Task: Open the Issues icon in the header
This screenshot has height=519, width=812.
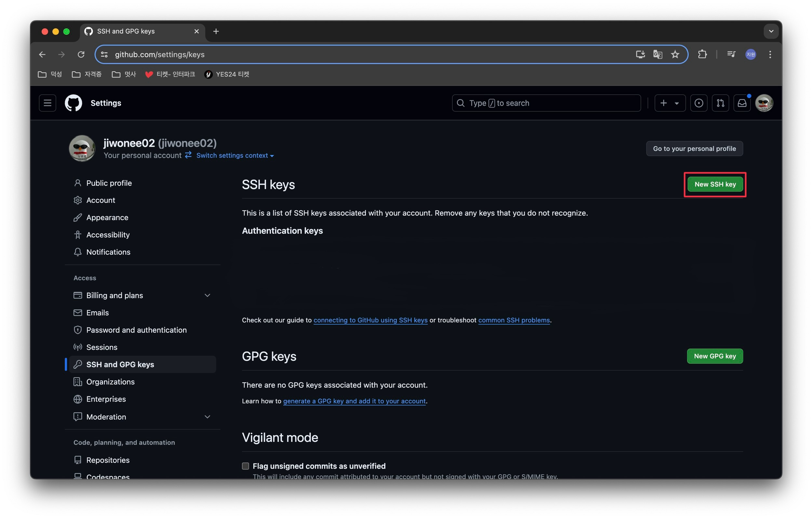Action: pyautogui.click(x=699, y=103)
